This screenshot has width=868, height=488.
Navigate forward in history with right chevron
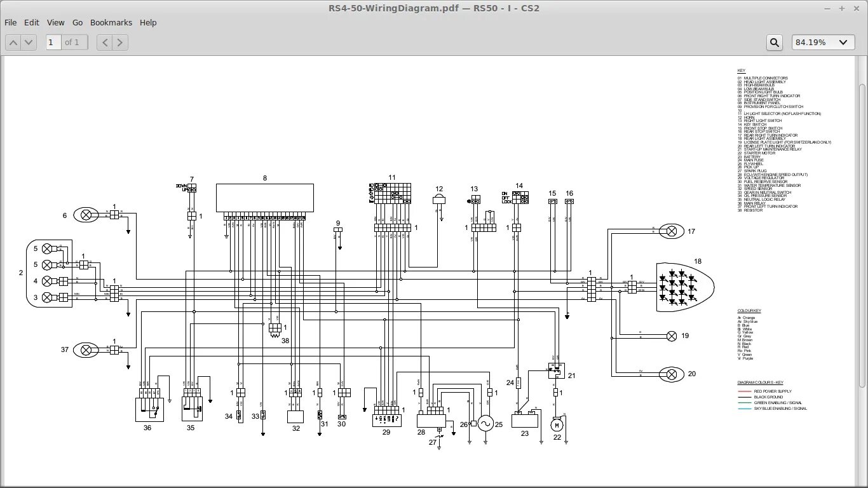click(x=120, y=43)
